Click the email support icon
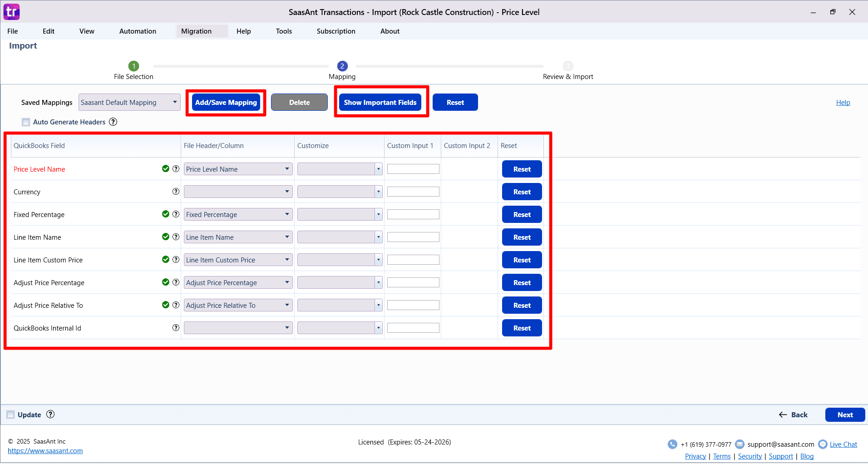This screenshot has height=464, width=868. point(740,444)
